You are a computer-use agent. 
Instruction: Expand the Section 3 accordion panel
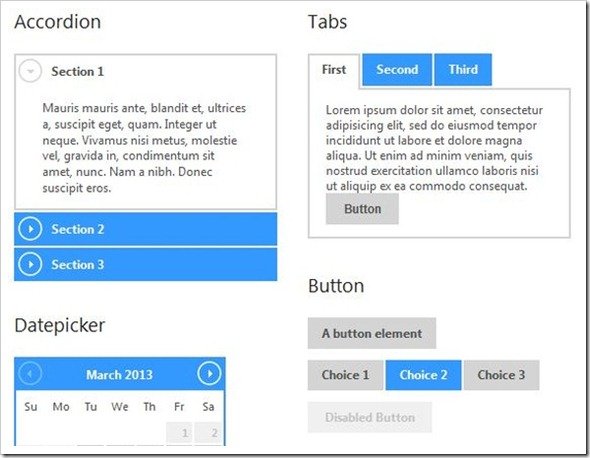pos(146,264)
